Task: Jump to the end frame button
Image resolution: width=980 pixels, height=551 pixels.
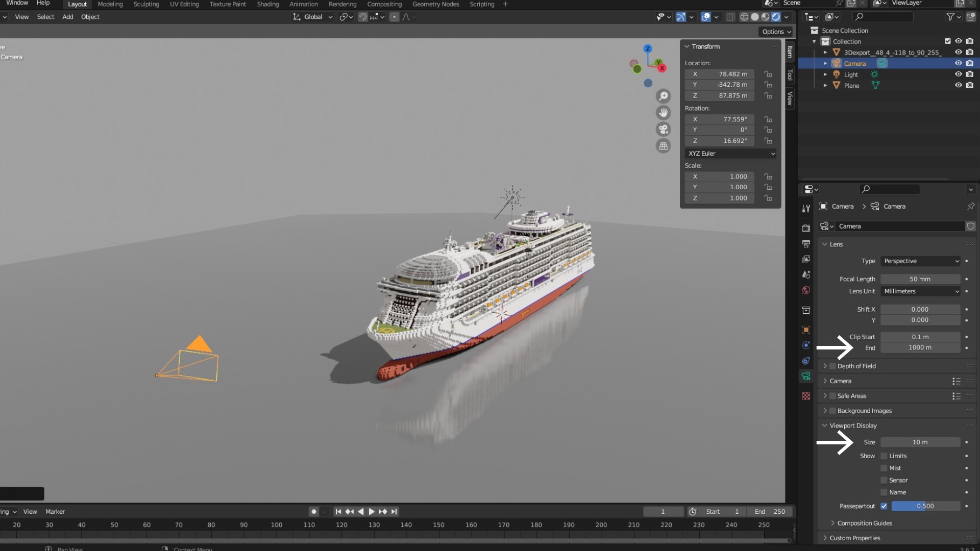Action: tap(394, 512)
